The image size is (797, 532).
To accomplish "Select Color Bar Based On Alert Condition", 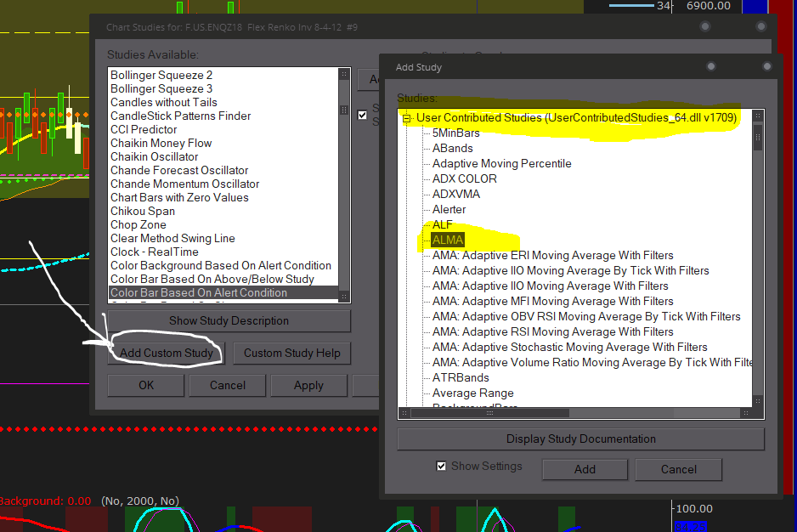I will (198, 292).
